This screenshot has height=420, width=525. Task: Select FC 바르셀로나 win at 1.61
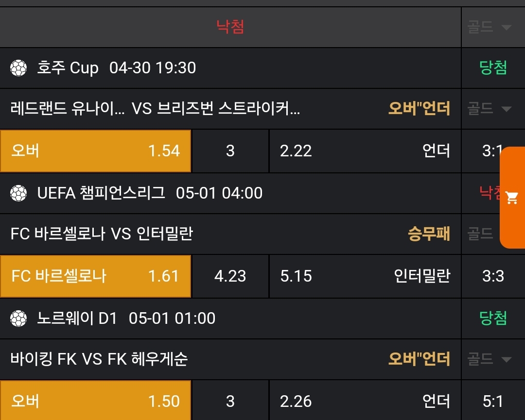pos(96,276)
